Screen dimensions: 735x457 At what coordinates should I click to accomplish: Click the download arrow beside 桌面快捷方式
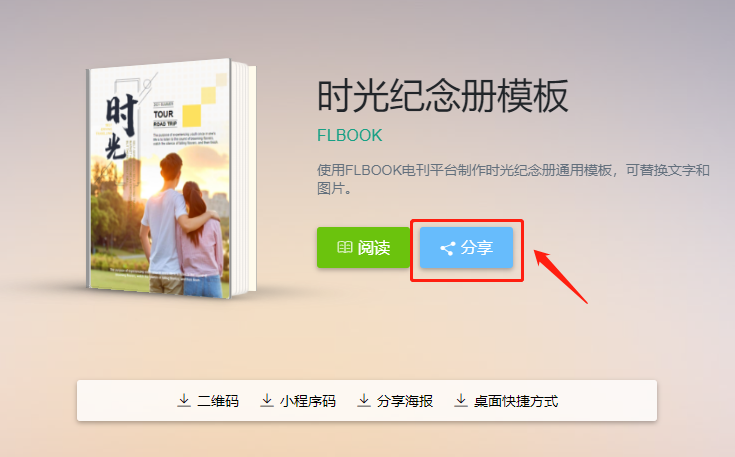pos(461,400)
